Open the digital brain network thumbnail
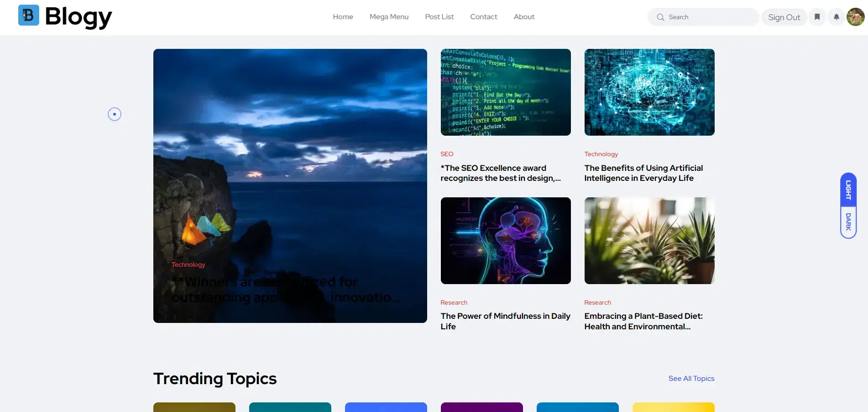The image size is (868, 412). coord(649,92)
